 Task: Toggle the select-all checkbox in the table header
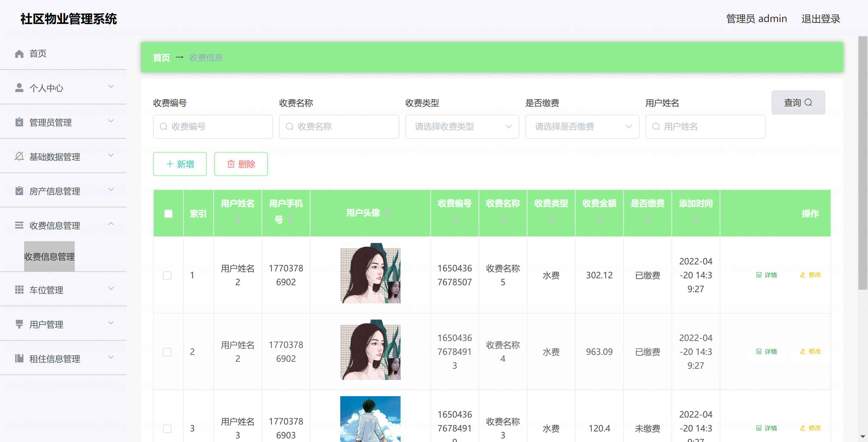point(168,214)
